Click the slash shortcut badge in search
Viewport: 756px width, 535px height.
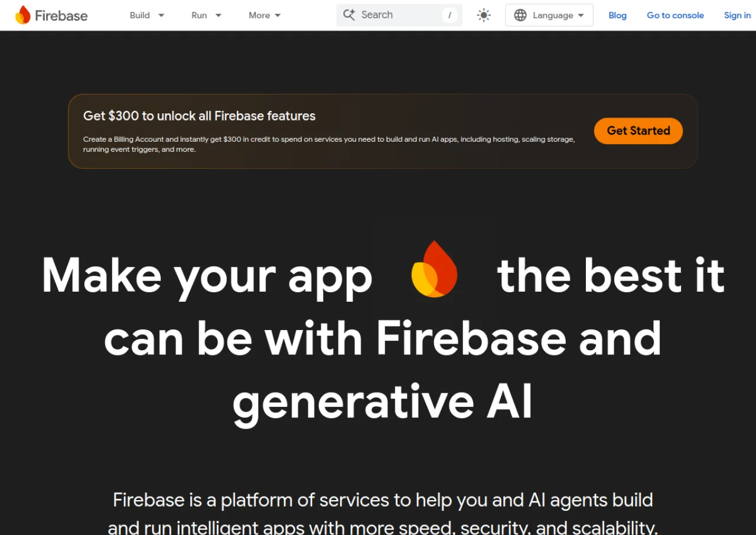pyautogui.click(x=449, y=15)
